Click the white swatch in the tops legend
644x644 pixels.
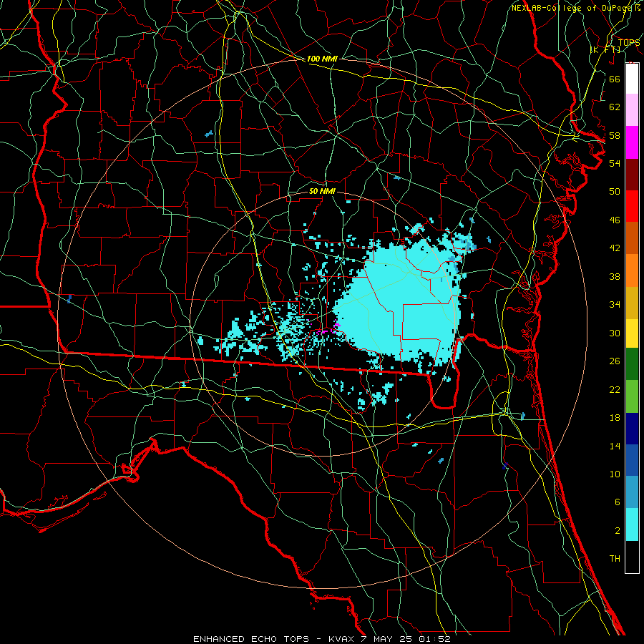point(632,79)
